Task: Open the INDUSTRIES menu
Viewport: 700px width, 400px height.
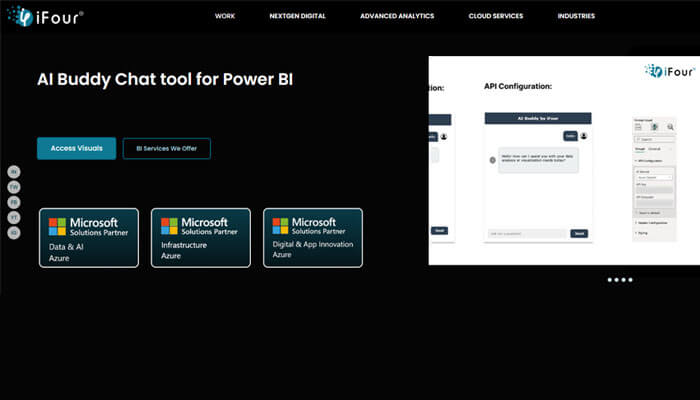Action: 576,16
